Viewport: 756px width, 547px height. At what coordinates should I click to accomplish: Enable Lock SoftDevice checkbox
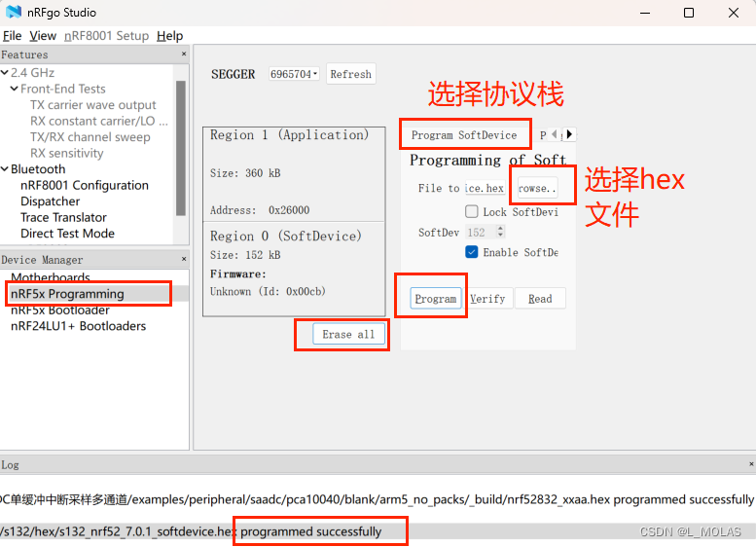click(472, 212)
